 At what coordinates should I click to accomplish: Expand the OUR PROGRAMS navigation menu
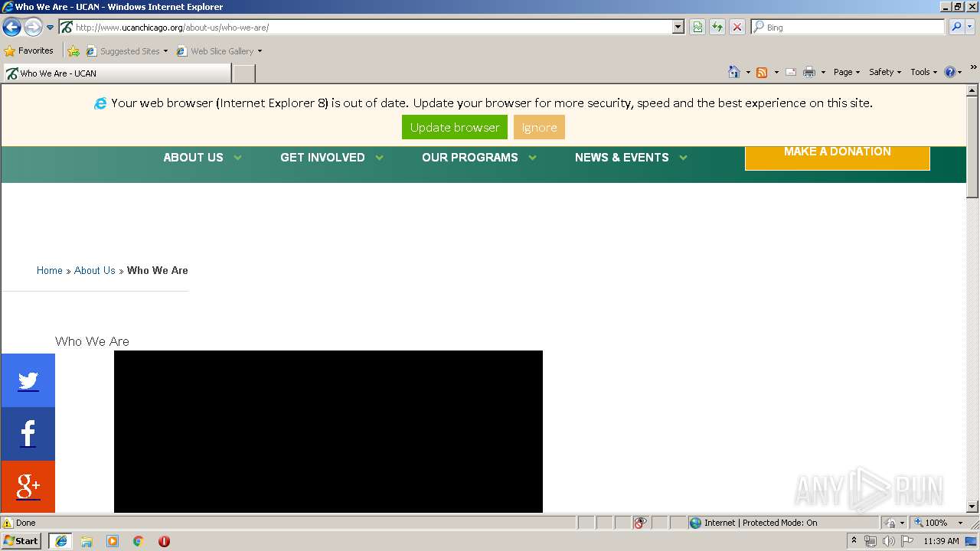pos(479,158)
